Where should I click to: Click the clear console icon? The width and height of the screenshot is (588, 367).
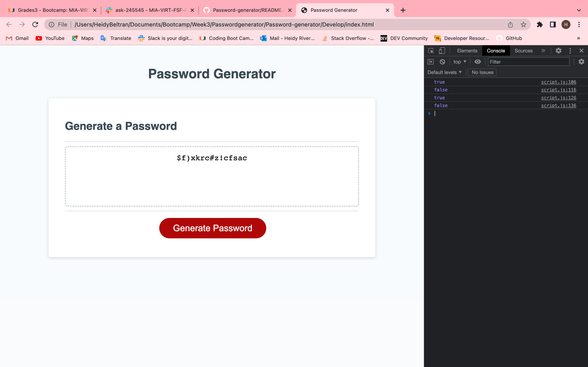coord(442,62)
